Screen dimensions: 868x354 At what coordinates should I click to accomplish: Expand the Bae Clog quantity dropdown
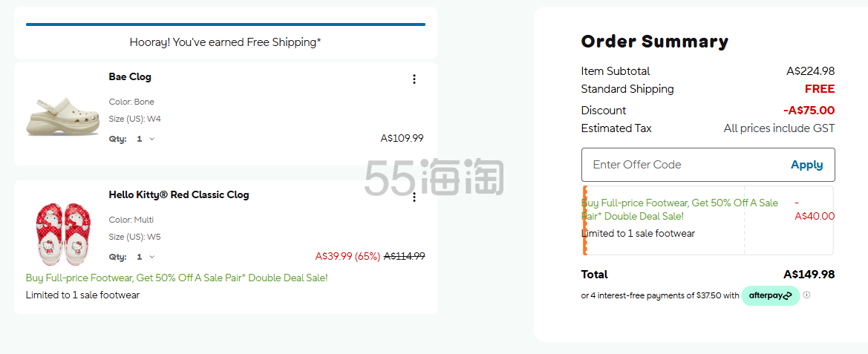pos(145,139)
